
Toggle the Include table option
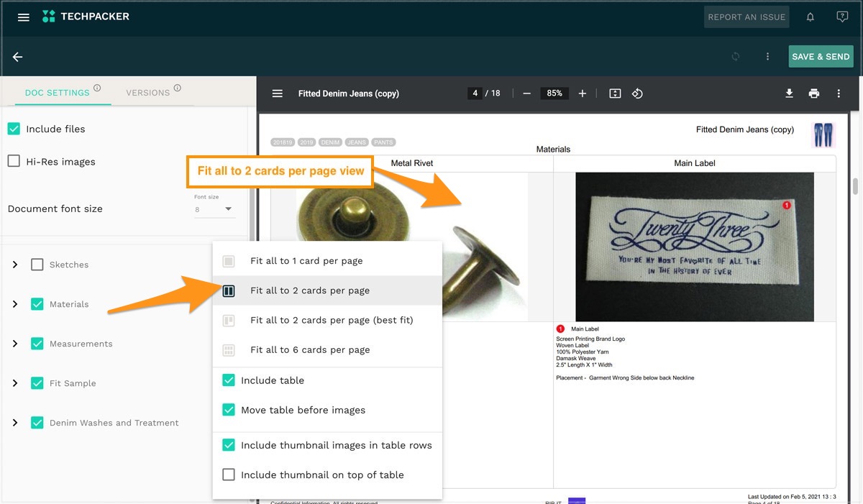point(229,380)
